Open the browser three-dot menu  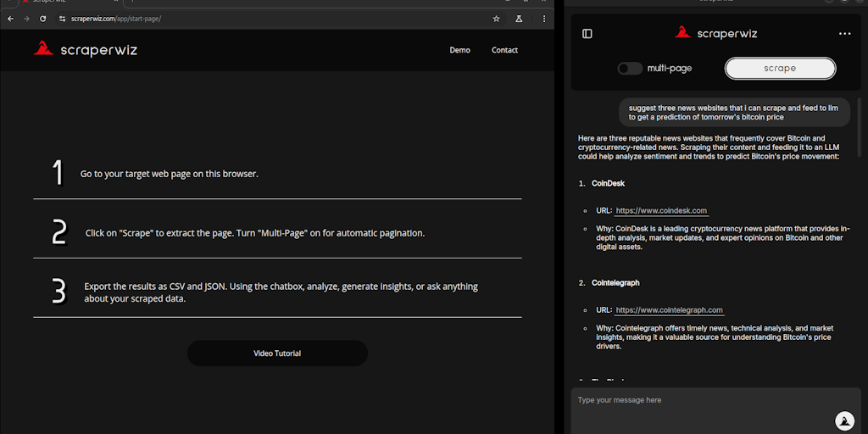tap(544, 19)
